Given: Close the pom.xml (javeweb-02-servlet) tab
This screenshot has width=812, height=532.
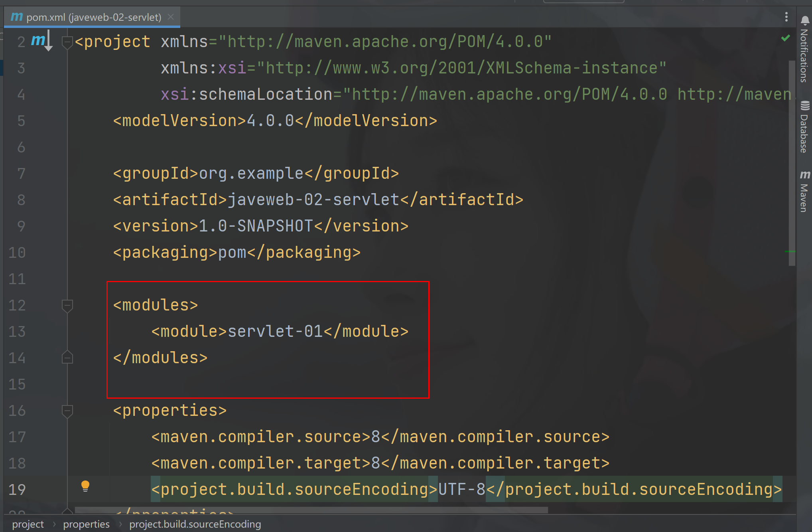Looking at the screenshot, I should tap(171, 17).
